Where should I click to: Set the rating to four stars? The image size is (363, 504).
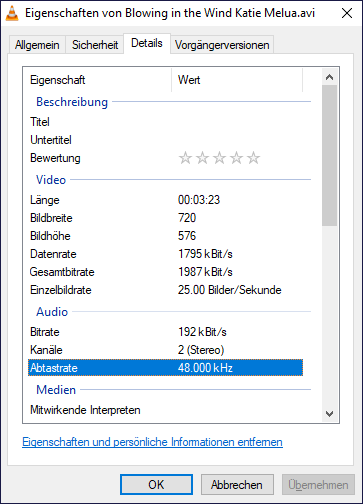pyautogui.click(x=236, y=158)
